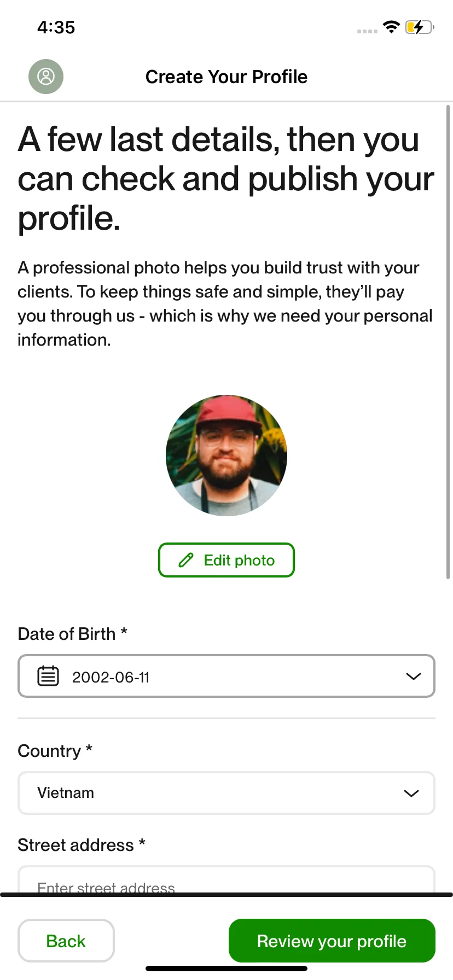Tap the Wi-Fi status icon
Viewport: 453px width, 980px height.
[391, 27]
